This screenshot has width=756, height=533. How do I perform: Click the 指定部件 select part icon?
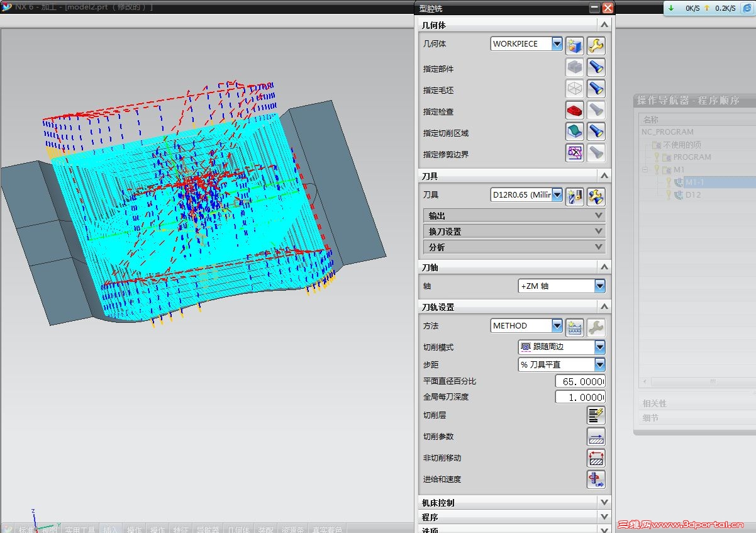pos(575,67)
